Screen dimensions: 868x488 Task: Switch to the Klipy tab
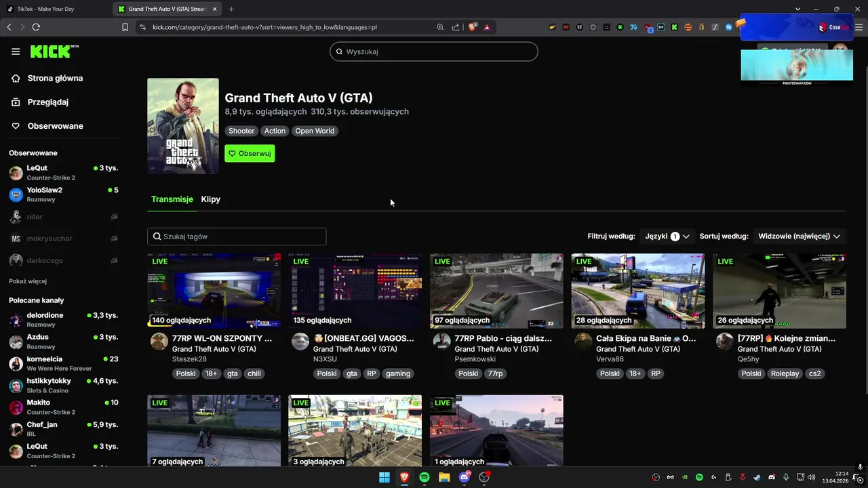211,199
